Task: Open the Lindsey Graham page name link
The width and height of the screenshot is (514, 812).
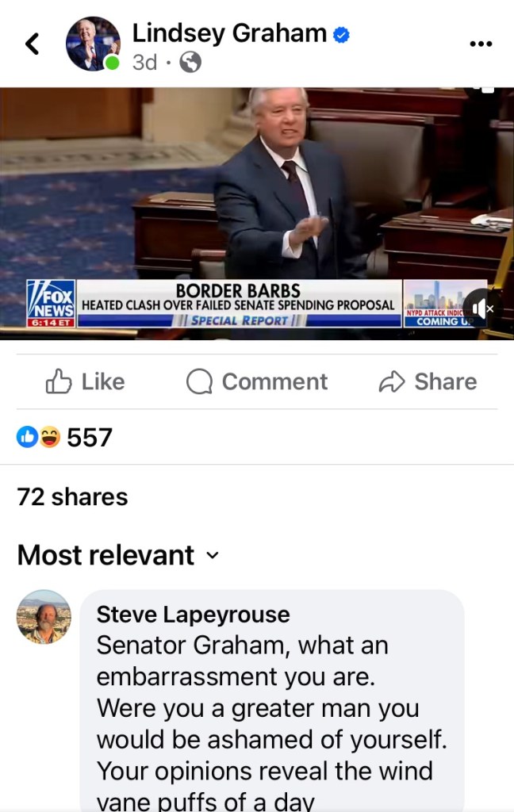Action: click(229, 33)
